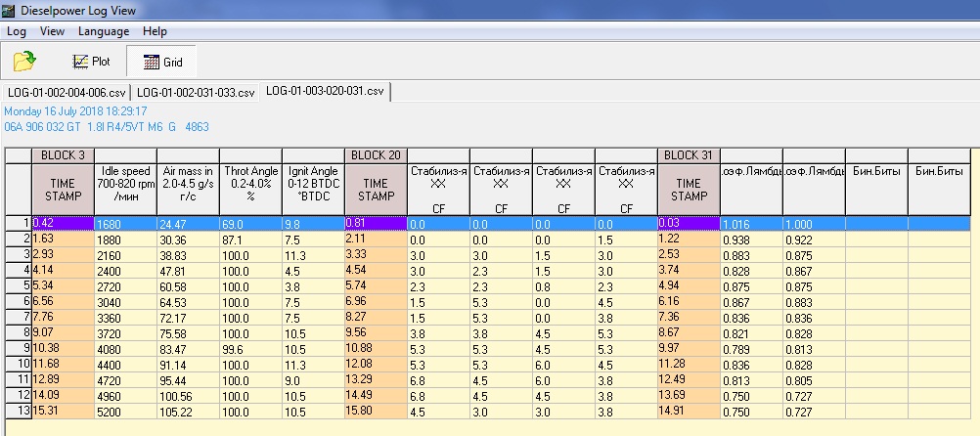Image resolution: width=980 pixels, height=436 pixels.
Task: Switch to LOG-01-002-031-033.csv tab
Action: click(196, 92)
